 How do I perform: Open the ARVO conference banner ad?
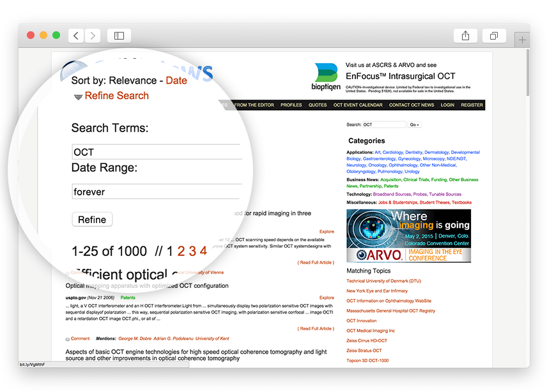click(408, 236)
